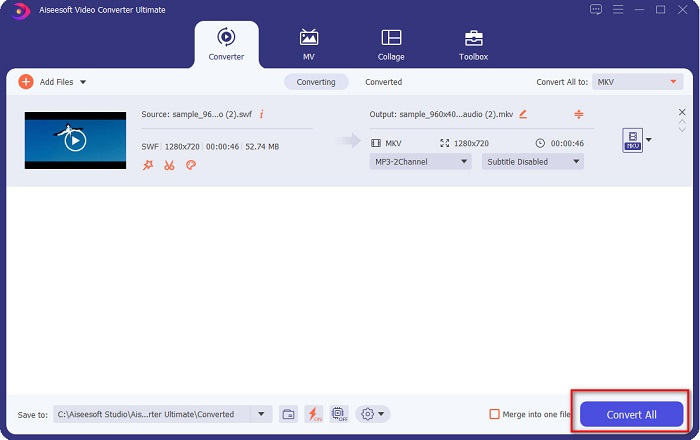Toggle the GPU acceleration chip icon
The width and height of the screenshot is (700, 440).
338,414
